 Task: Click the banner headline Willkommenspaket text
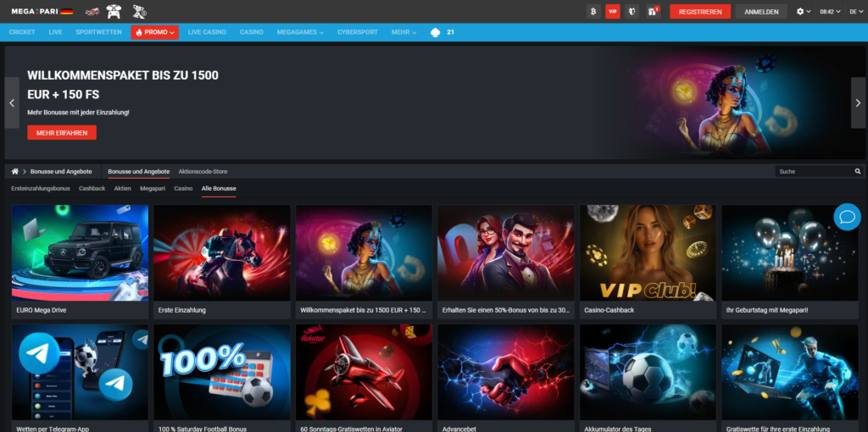[x=123, y=85]
